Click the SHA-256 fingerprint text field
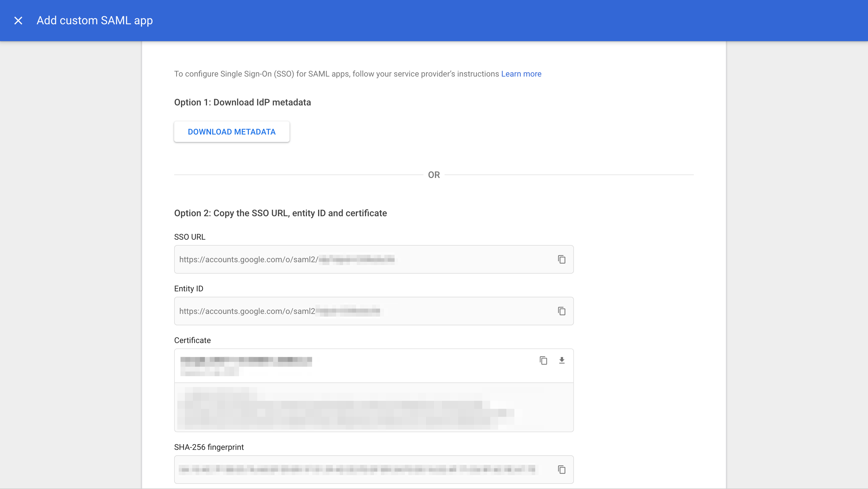Image resolution: width=868 pixels, height=489 pixels. 357,469
